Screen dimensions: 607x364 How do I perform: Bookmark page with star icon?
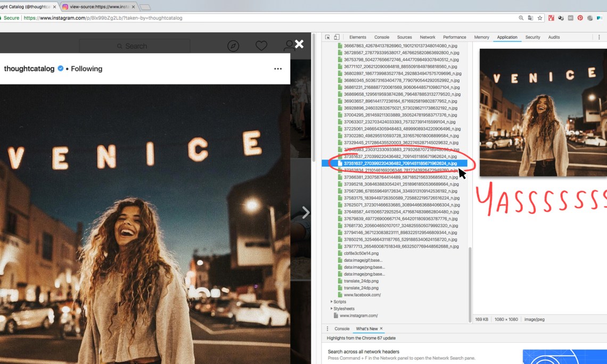pos(539,18)
